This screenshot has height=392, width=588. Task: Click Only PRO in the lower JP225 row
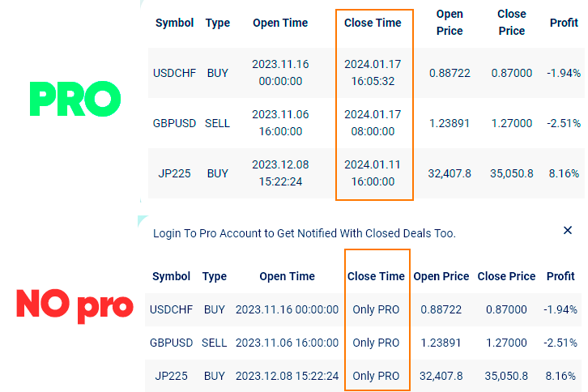click(x=376, y=376)
